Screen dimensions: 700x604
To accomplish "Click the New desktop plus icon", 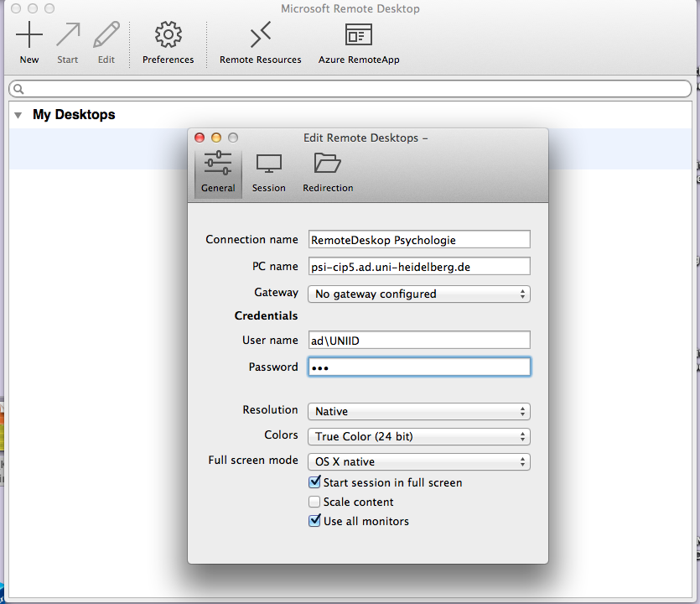I will tap(29, 34).
